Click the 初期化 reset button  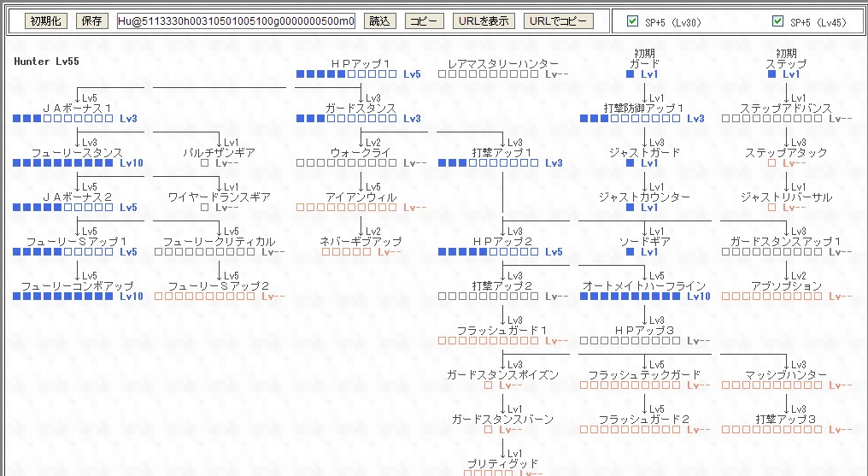(x=47, y=21)
